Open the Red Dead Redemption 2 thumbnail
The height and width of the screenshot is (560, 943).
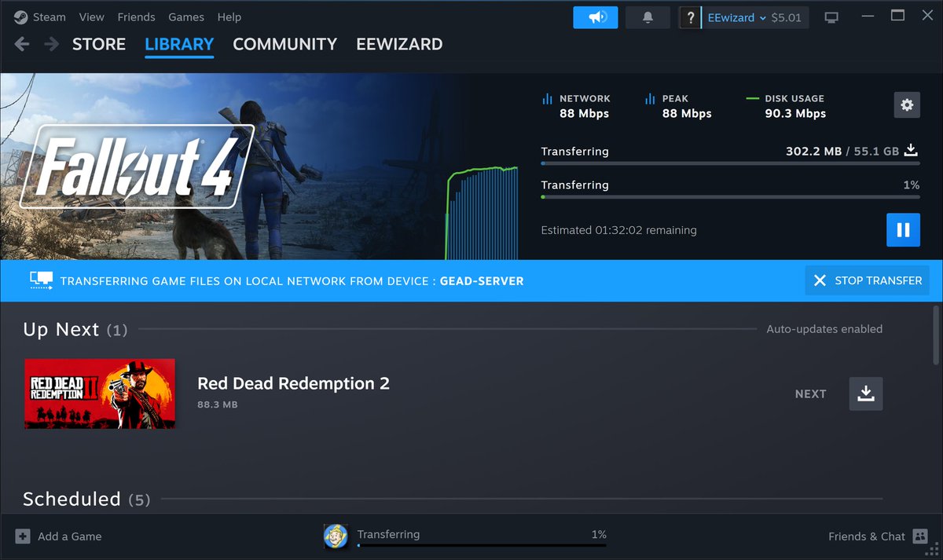(x=100, y=393)
